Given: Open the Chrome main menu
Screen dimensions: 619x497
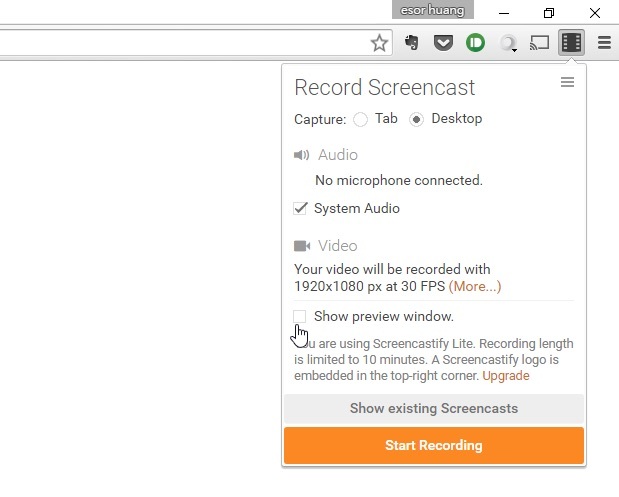Looking at the screenshot, I should [x=604, y=43].
